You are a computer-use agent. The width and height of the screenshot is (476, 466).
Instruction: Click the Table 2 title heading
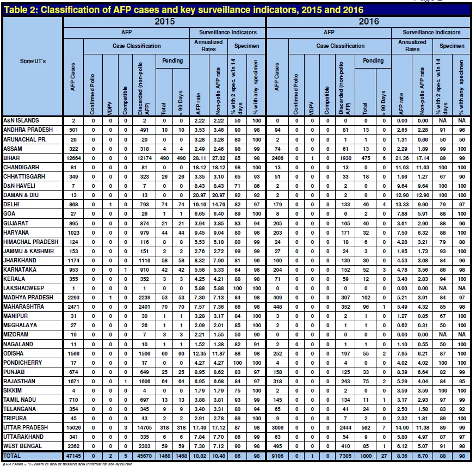(183, 10)
